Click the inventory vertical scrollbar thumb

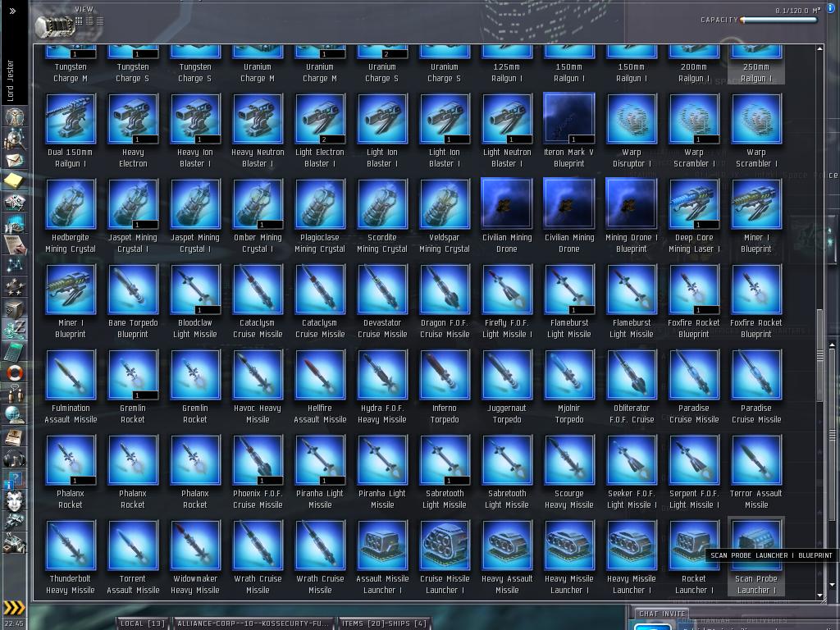tap(819, 354)
